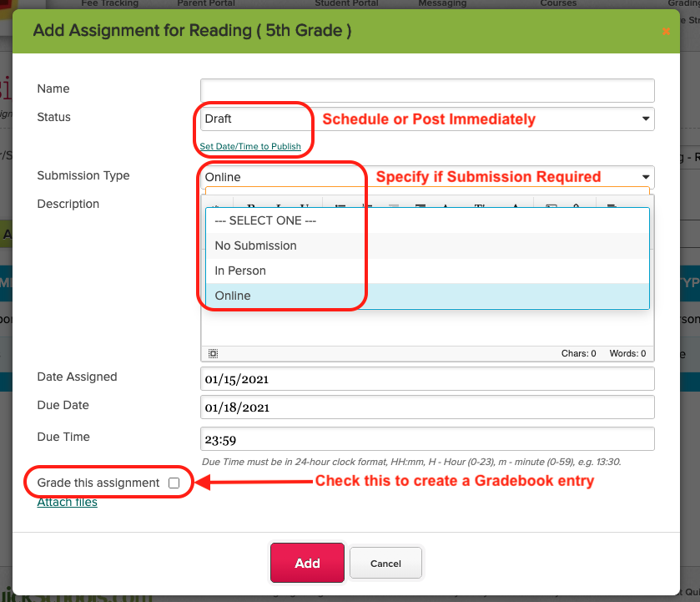Click the Submission Type label
The image size is (700, 602).
click(83, 175)
